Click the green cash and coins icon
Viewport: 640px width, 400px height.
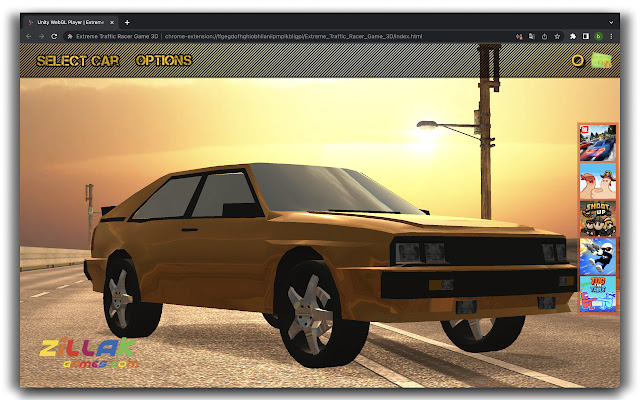[x=601, y=61]
